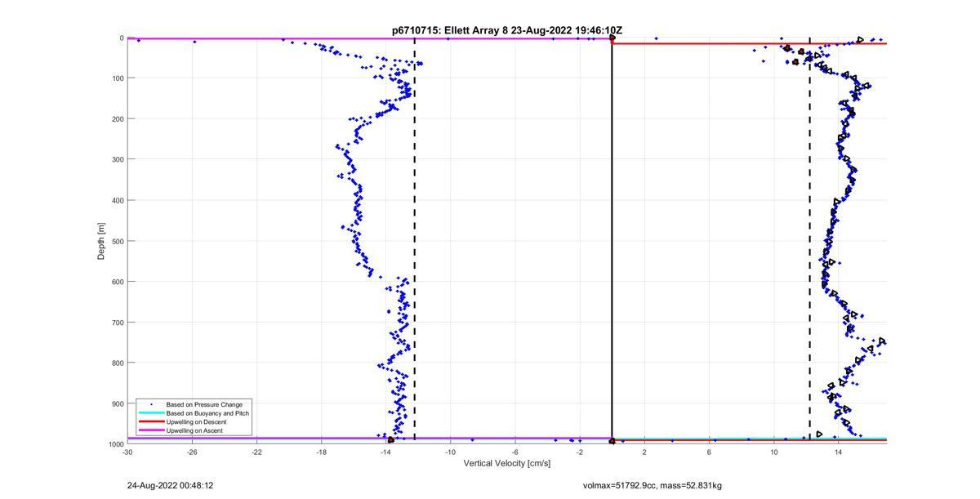Click x-axis tick label '2'
Image resolution: width=980 pixels, height=499 pixels.
coord(644,452)
